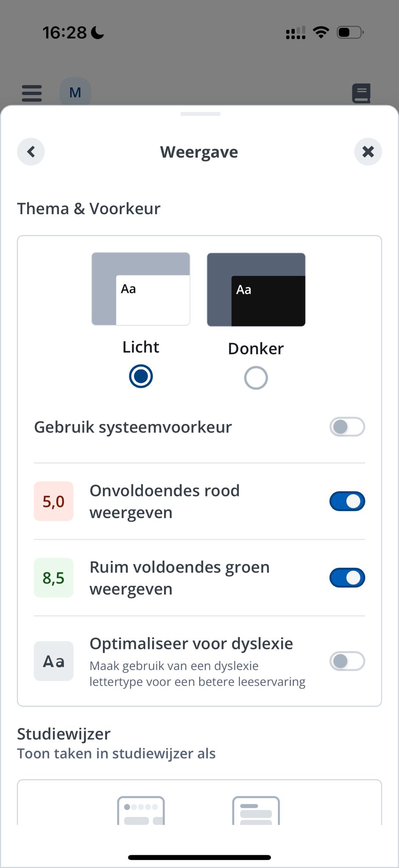Disable Onvoldoendes rood weergeven toggle
The width and height of the screenshot is (399, 868).
(x=347, y=501)
